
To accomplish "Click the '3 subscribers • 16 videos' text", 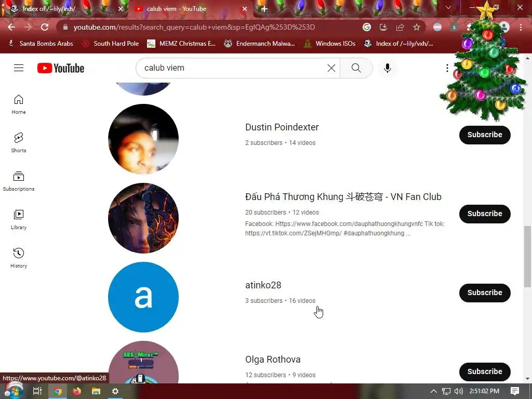I will [x=280, y=301].
